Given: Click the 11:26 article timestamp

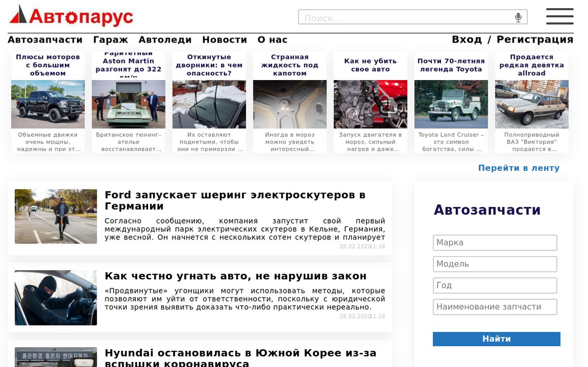Looking at the screenshot, I should tap(377, 316).
